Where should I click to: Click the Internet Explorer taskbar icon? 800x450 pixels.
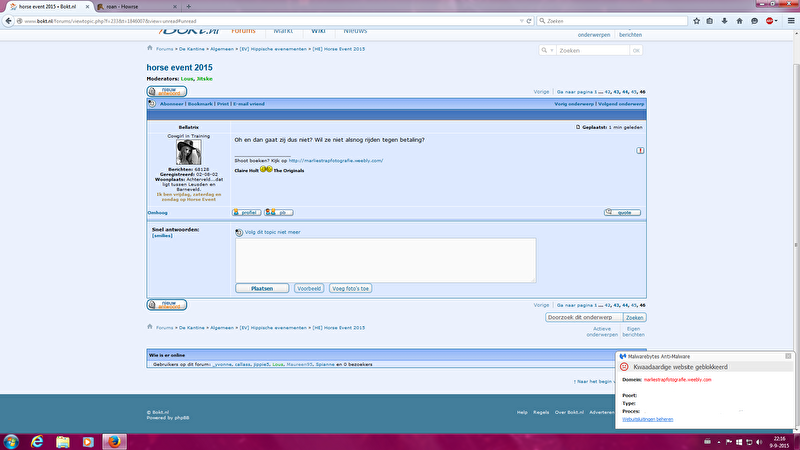(37, 440)
